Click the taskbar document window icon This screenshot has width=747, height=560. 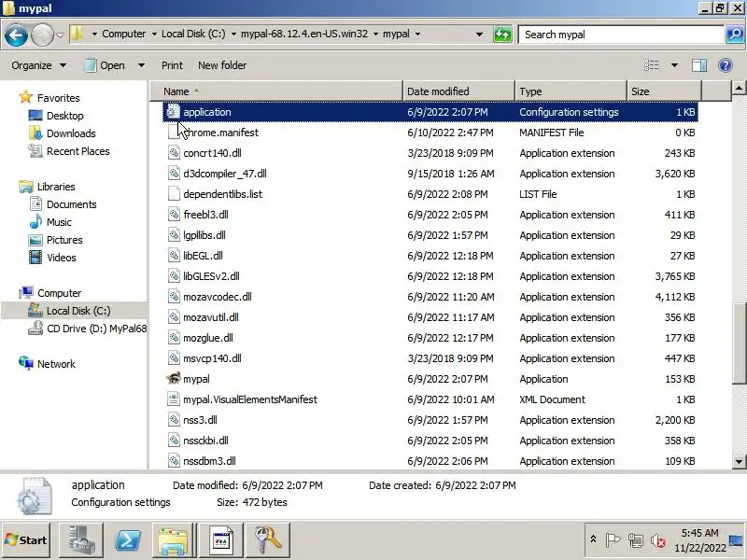(x=221, y=540)
